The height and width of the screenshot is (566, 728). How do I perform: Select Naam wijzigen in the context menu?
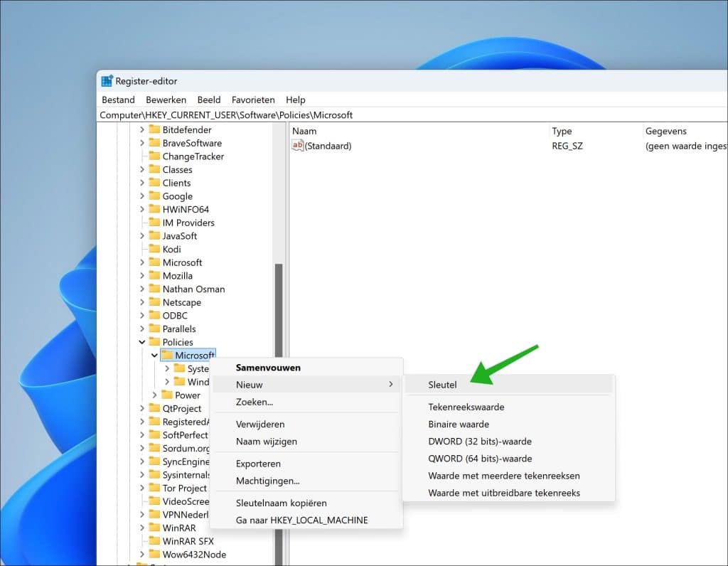[x=306, y=441]
